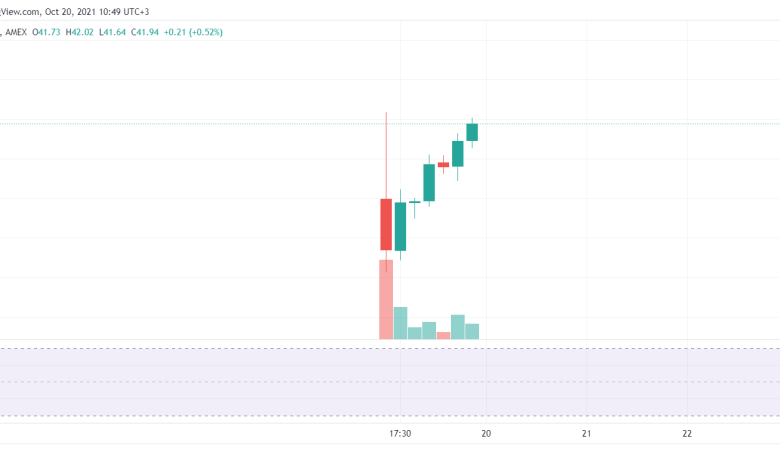Click the large red candlestick body

pos(385,224)
